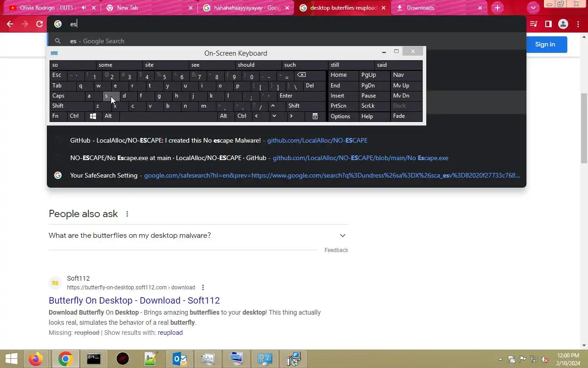
Task: Toggle the left Alt key
Action: click(110, 116)
